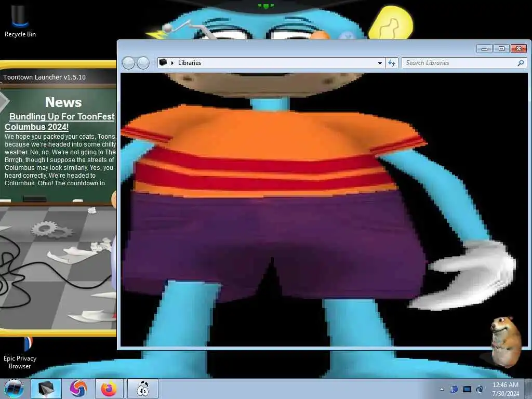Click the Libraries breadcrumb segment
The image size is (532, 399).
coord(190,63)
